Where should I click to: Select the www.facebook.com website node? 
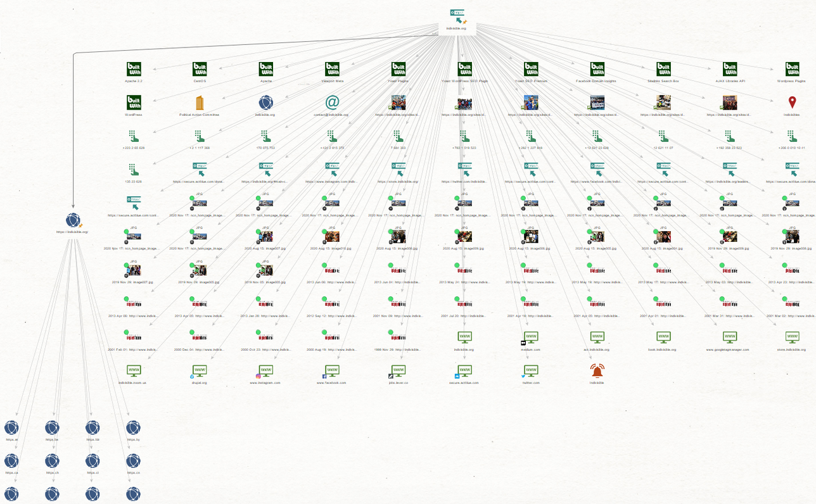[332, 371]
